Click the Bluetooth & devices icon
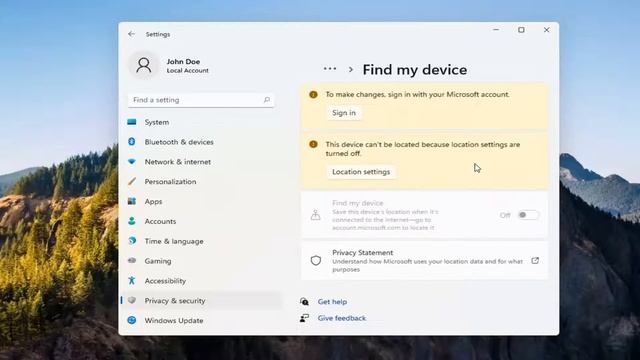This screenshot has height=360, width=640. pyautogui.click(x=131, y=142)
